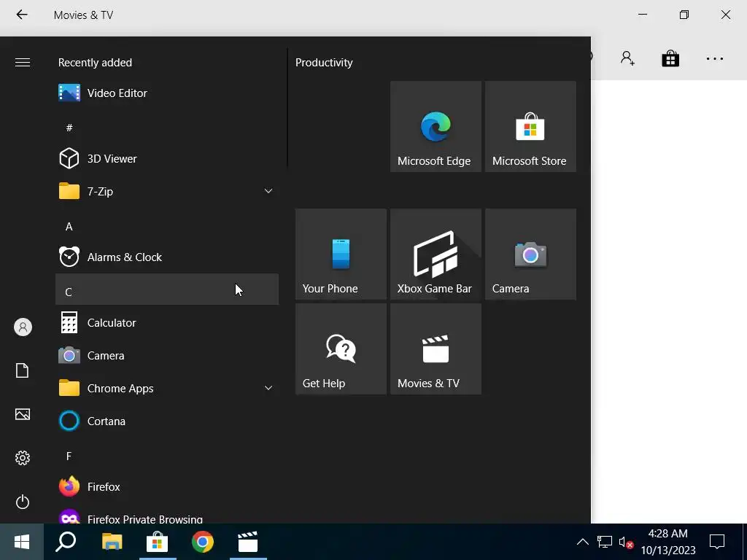Screen dimensions: 747x560
Task: Open the clock showing 4:28 AM
Action: coord(668,542)
